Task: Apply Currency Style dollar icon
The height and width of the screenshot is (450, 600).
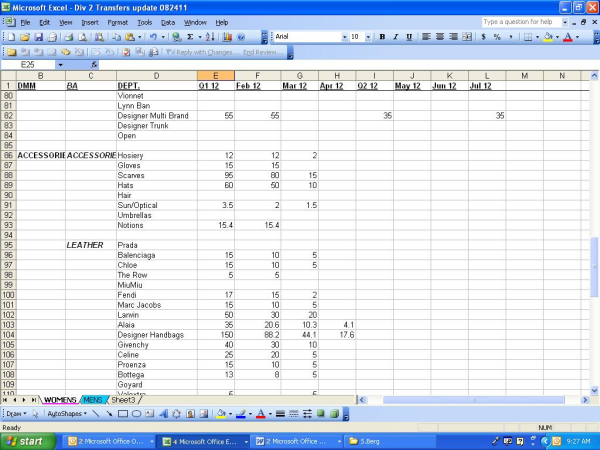Action: point(484,37)
